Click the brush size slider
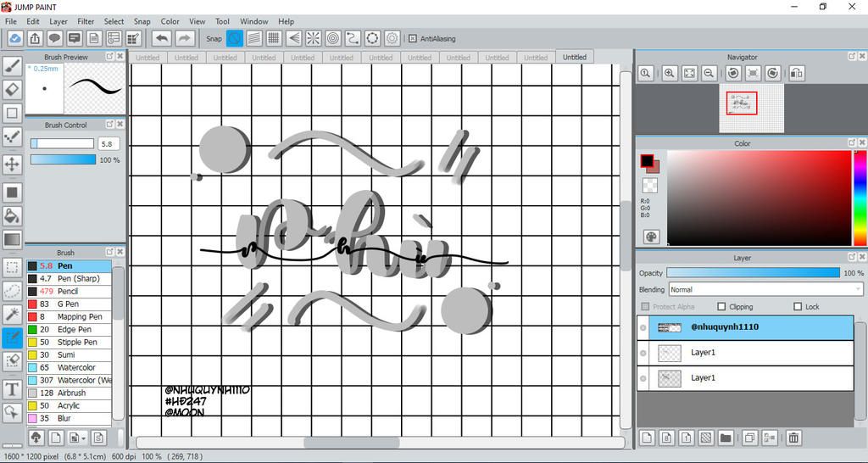This screenshot has height=463, width=868. coord(62,144)
